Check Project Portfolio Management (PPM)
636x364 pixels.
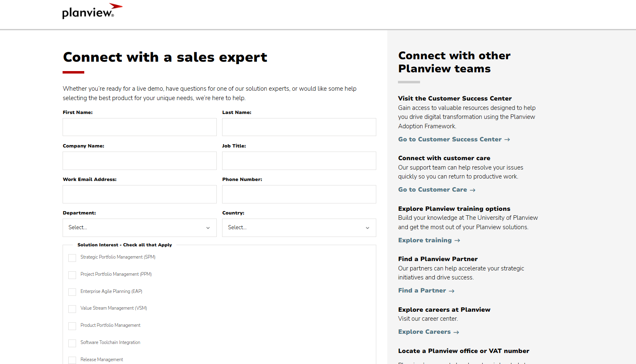tap(72, 275)
